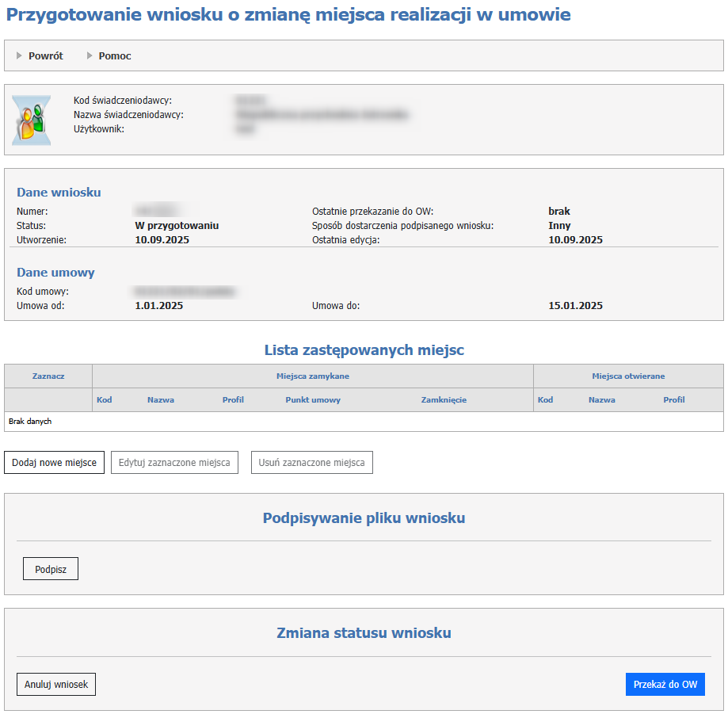Click the arrow icon beside Pomoc

[x=90, y=55]
